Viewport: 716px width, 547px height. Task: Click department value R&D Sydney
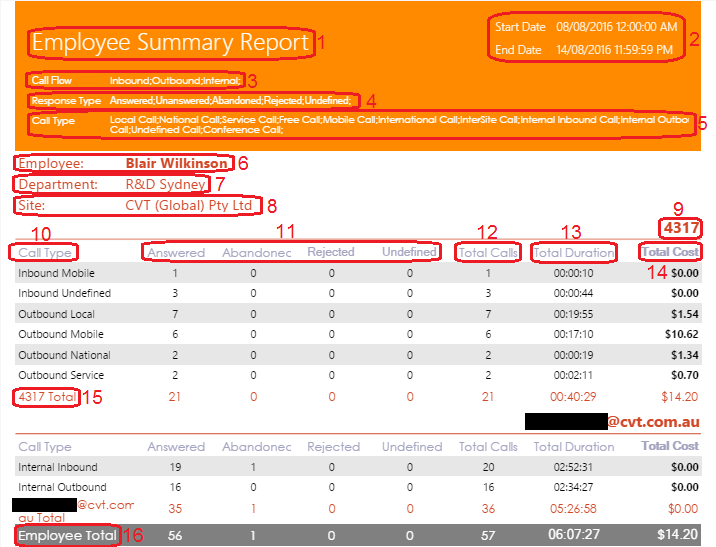[165, 184]
